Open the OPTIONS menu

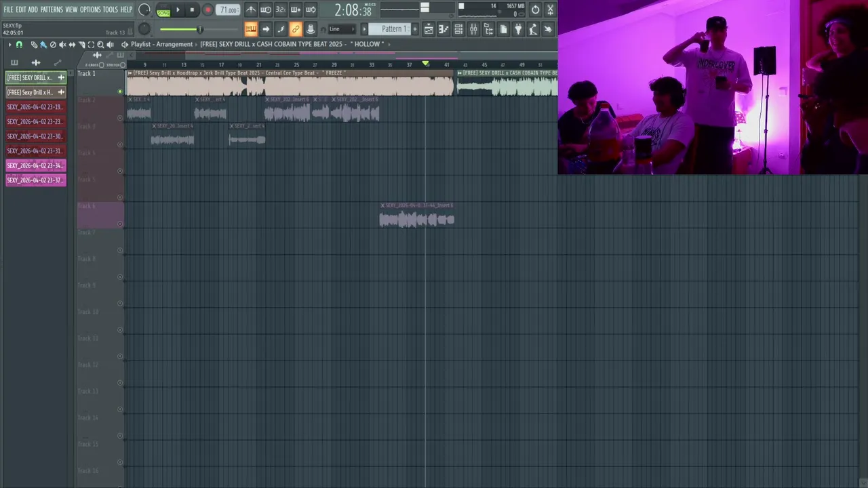90,9
